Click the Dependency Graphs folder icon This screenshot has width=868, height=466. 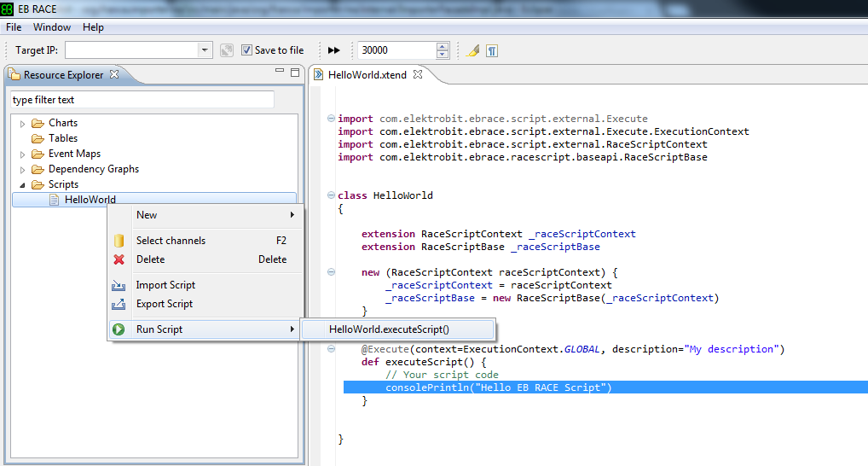(x=38, y=169)
